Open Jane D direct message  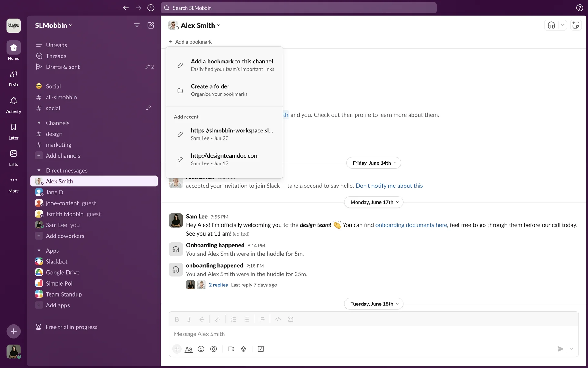(55, 192)
